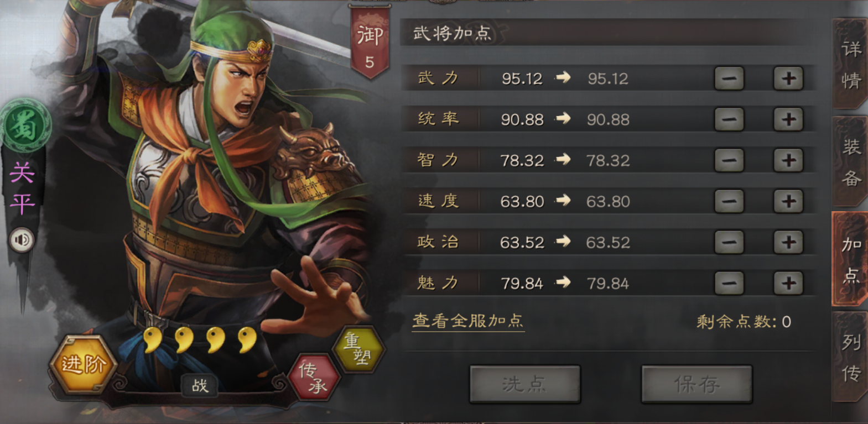Increase 魅力 with the plus button
The image size is (868, 424).
click(788, 283)
